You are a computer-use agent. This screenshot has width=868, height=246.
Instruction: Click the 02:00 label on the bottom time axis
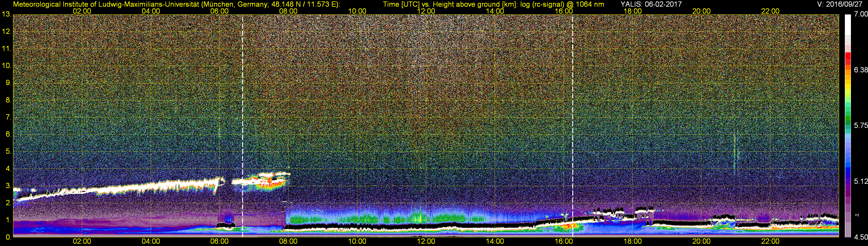click(x=82, y=241)
